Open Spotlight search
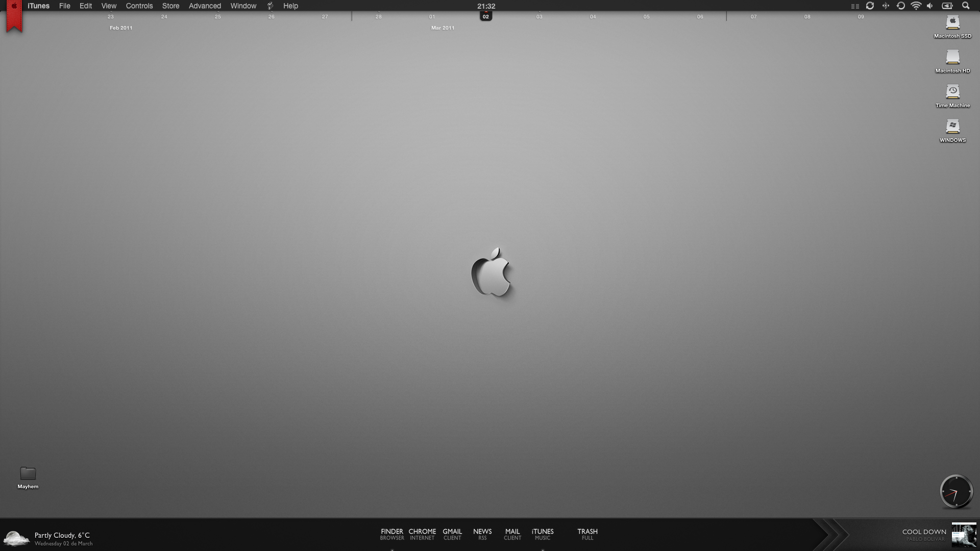The height and width of the screenshot is (551, 980). click(x=966, y=6)
